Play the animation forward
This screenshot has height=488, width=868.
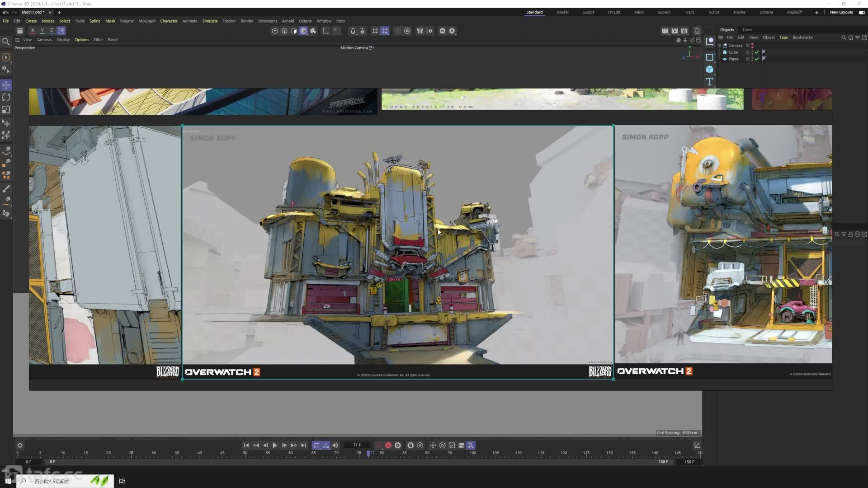(x=274, y=446)
